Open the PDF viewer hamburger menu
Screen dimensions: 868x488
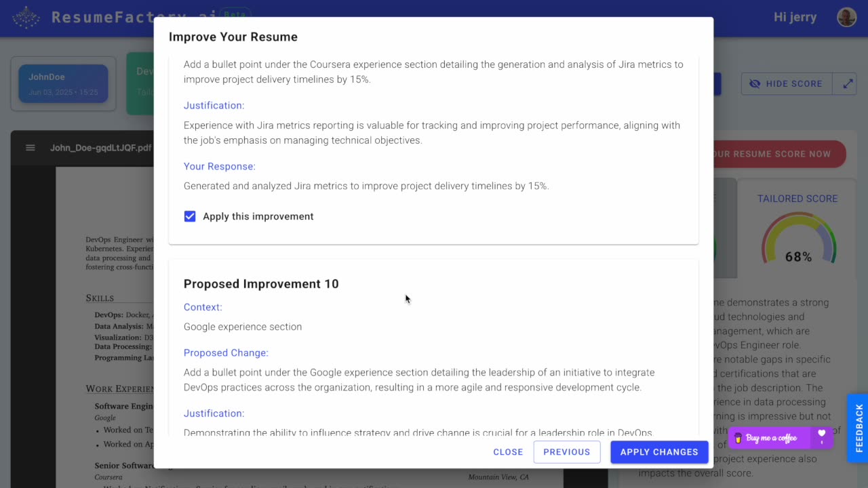30,148
